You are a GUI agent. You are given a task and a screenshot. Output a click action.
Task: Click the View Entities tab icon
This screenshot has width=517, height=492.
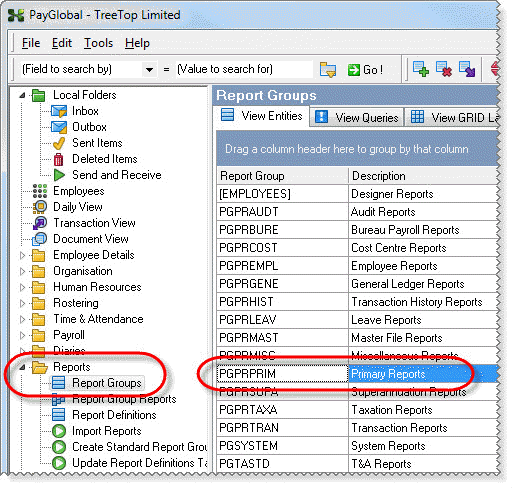pos(228,115)
